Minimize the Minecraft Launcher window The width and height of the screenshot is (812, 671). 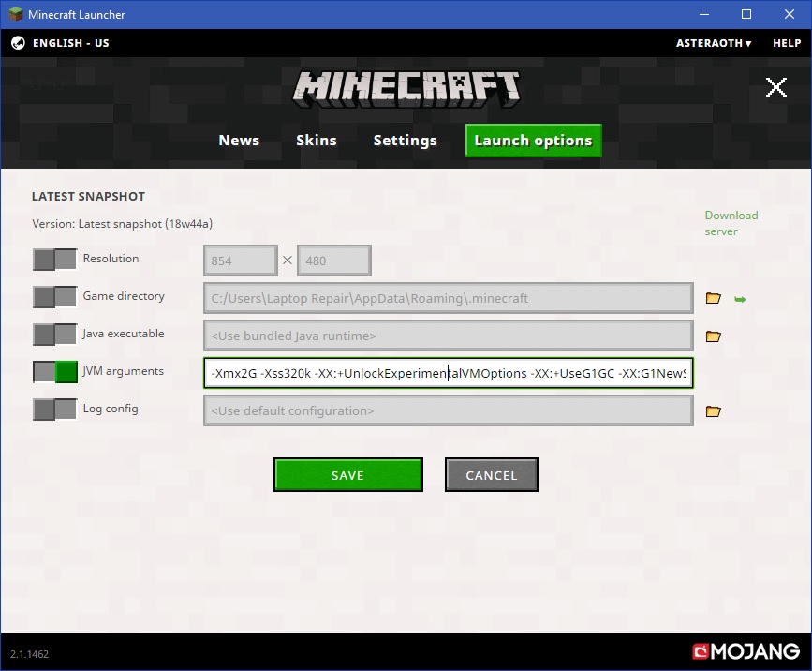coord(703,14)
